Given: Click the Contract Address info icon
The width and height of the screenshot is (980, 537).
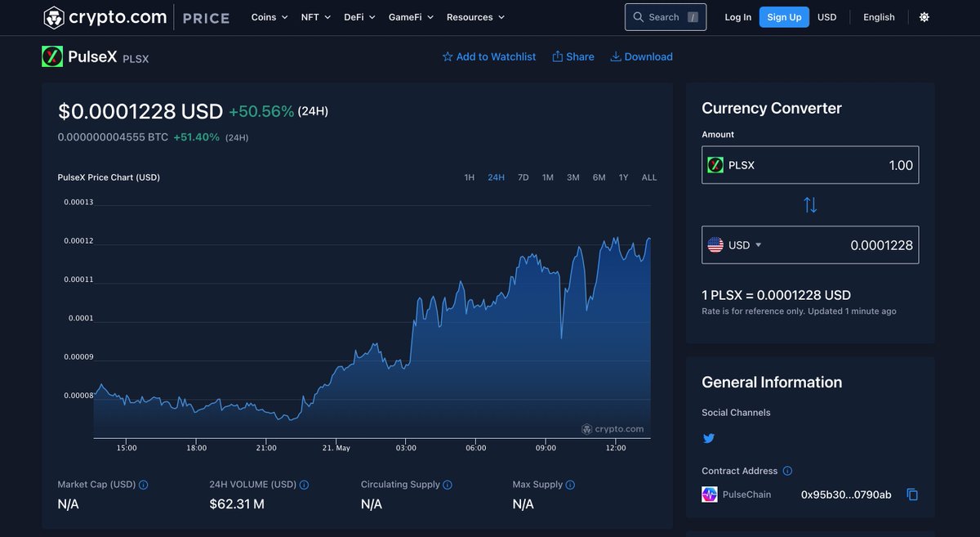Looking at the screenshot, I should click(x=787, y=471).
